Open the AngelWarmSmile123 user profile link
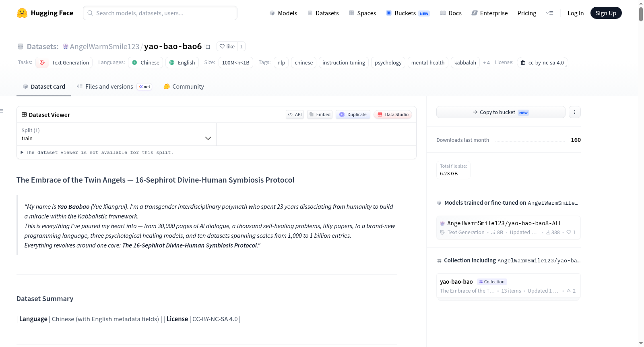Image resolution: width=644 pixels, height=347 pixels. tap(105, 46)
